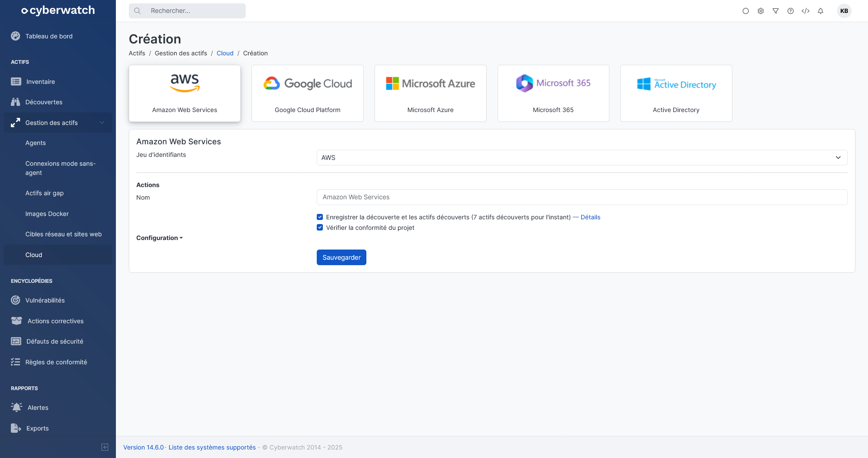Collapse Gestion des actifs chevron

[102, 123]
